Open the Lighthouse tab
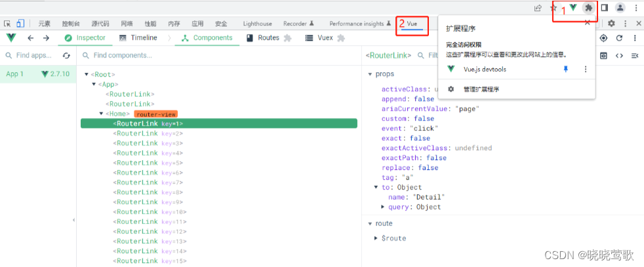 pyautogui.click(x=258, y=24)
